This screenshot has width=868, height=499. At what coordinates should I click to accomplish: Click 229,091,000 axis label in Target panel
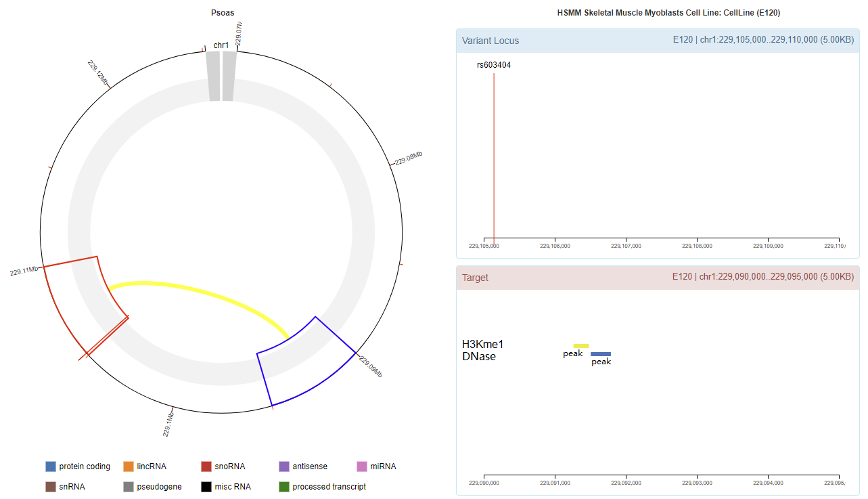(555, 483)
